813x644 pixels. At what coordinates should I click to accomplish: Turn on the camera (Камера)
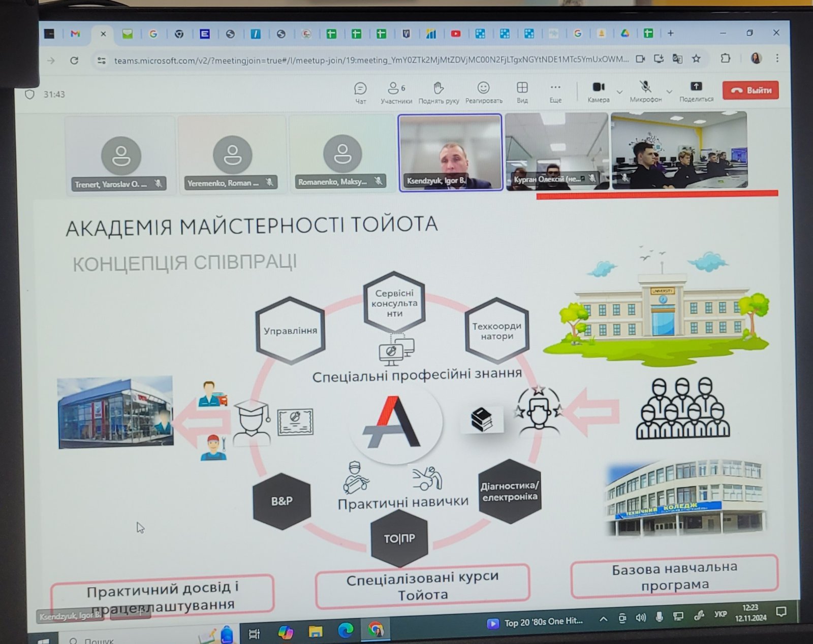click(599, 91)
